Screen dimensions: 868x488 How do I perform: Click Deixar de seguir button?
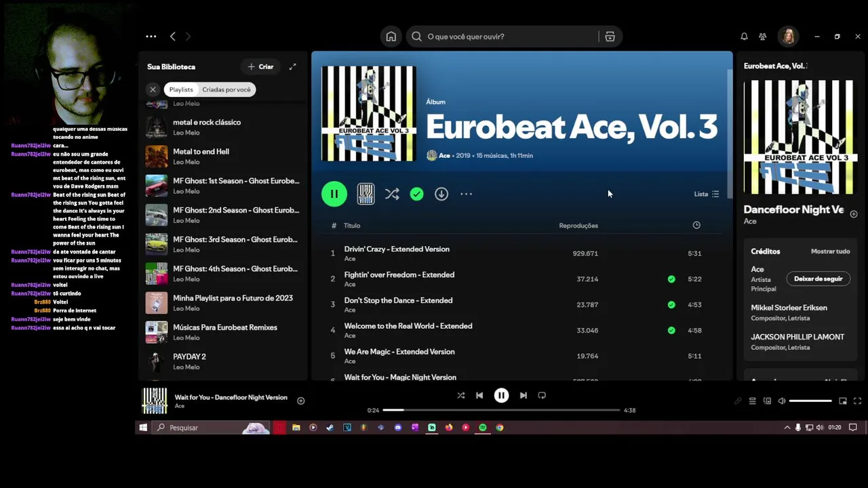(x=818, y=279)
